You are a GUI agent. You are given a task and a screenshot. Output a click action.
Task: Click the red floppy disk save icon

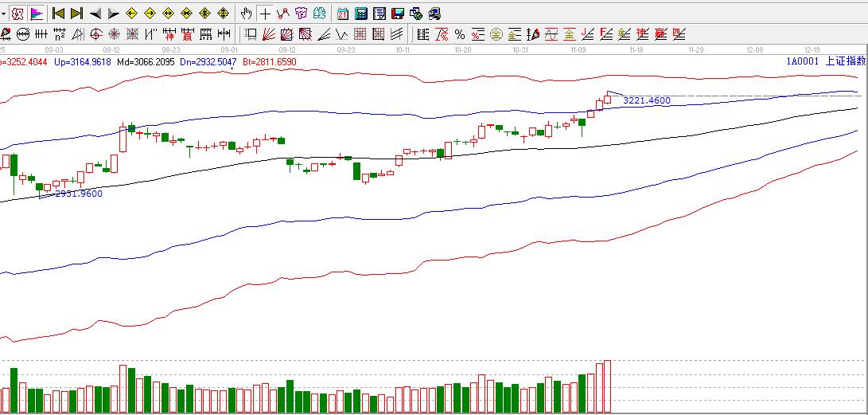397,14
